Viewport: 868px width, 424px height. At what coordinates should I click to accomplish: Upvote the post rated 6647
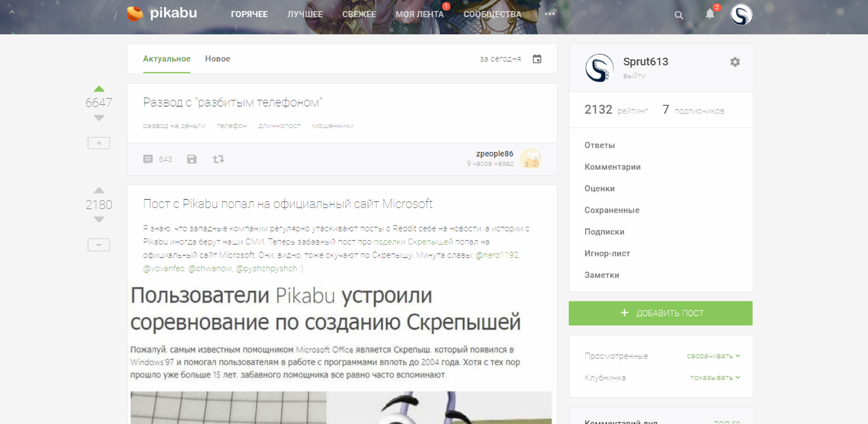click(x=99, y=89)
